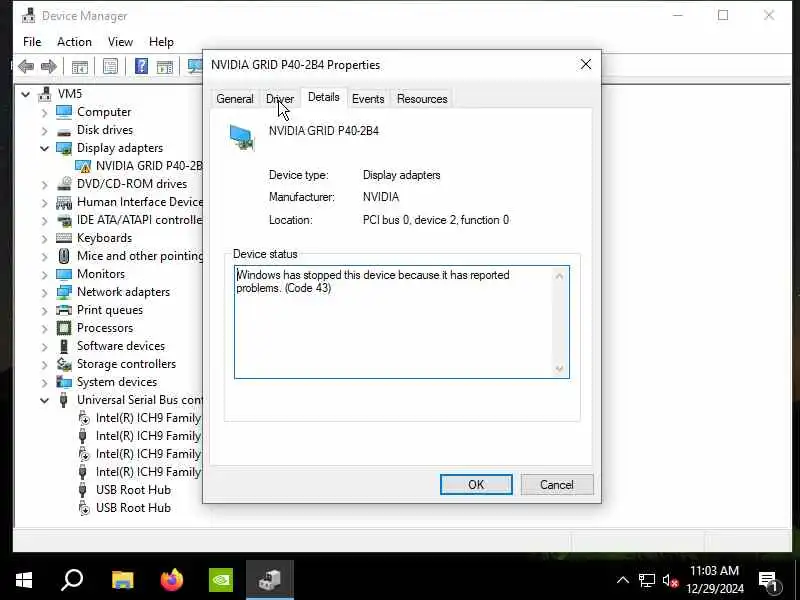Show hidden system tray icons
The width and height of the screenshot is (800, 600).
click(622, 580)
